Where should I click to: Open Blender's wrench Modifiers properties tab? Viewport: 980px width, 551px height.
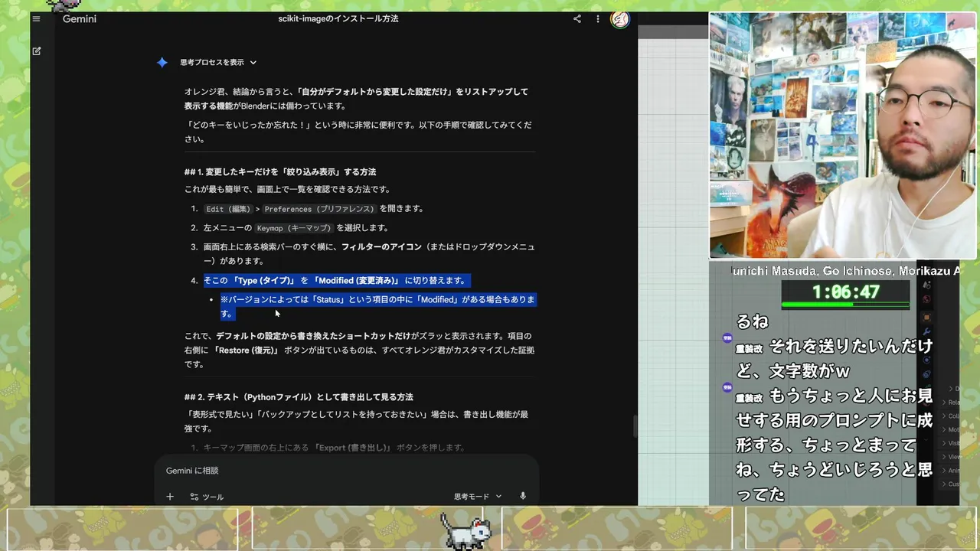pyautogui.click(x=926, y=331)
